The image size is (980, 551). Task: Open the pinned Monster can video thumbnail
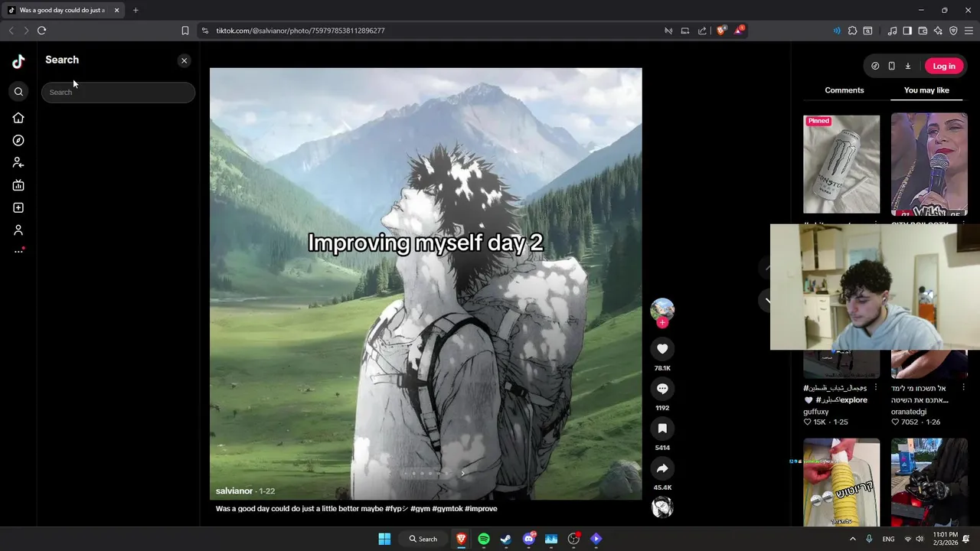coord(841,164)
